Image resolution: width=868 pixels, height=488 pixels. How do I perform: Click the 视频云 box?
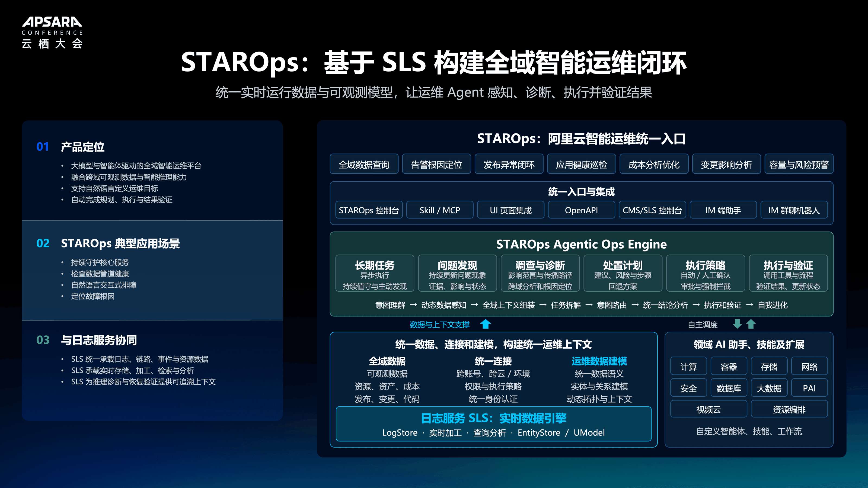pyautogui.click(x=709, y=409)
